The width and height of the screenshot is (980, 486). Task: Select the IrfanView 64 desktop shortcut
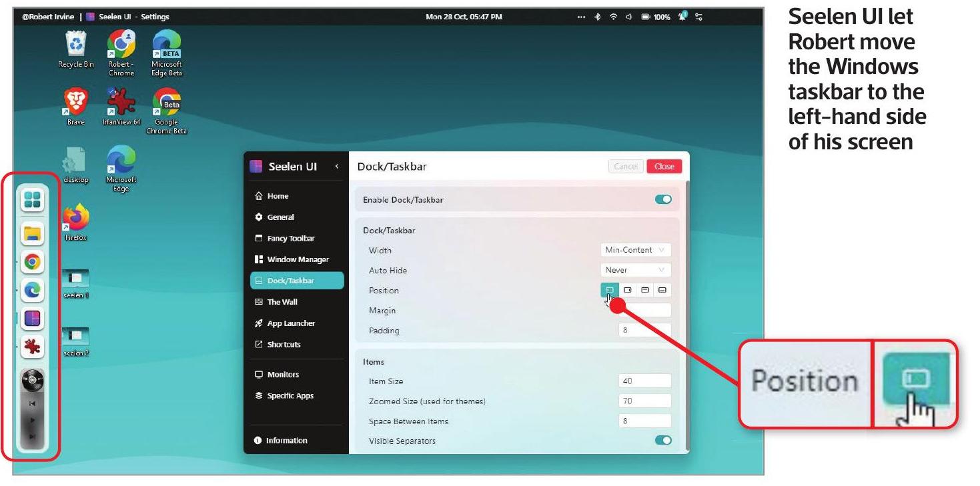pyautogui.click(x=121, y=107)
